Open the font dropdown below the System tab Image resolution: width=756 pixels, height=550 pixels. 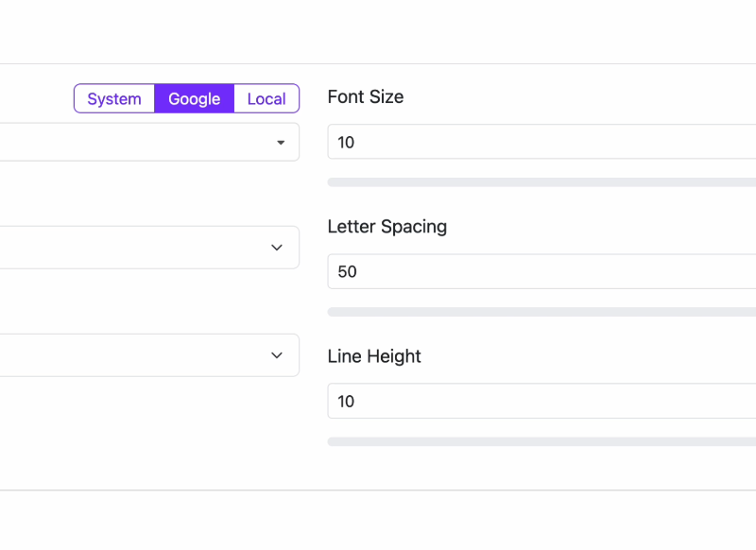pos(149,142)
